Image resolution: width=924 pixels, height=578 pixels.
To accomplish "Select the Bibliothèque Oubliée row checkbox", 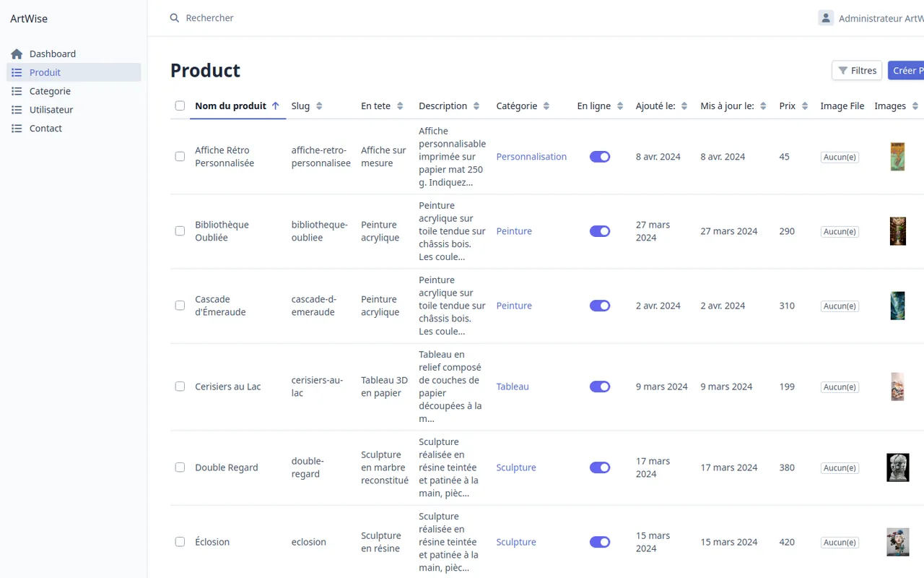I will coord(180,231).
